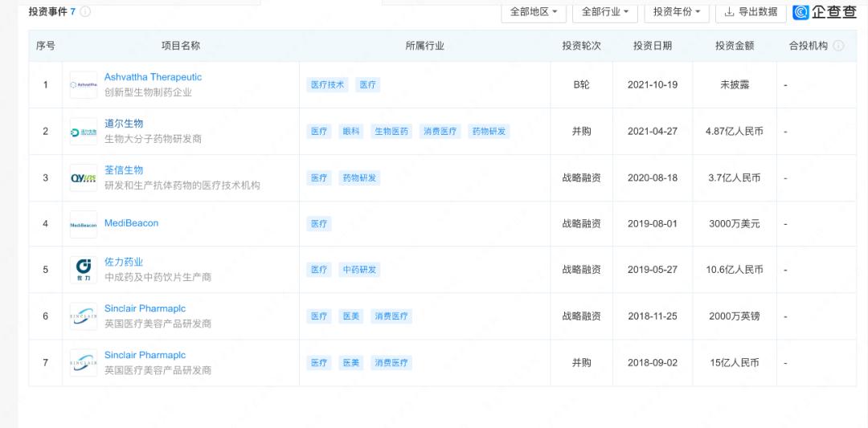Open the 投资年份 year dropdown
868x428 pixels.
pos(677,12)
